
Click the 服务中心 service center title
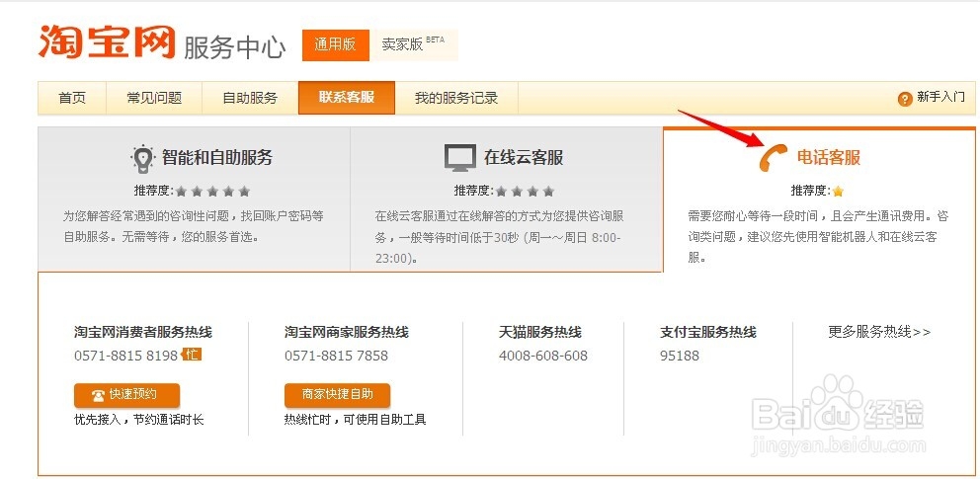coord(235,47)
